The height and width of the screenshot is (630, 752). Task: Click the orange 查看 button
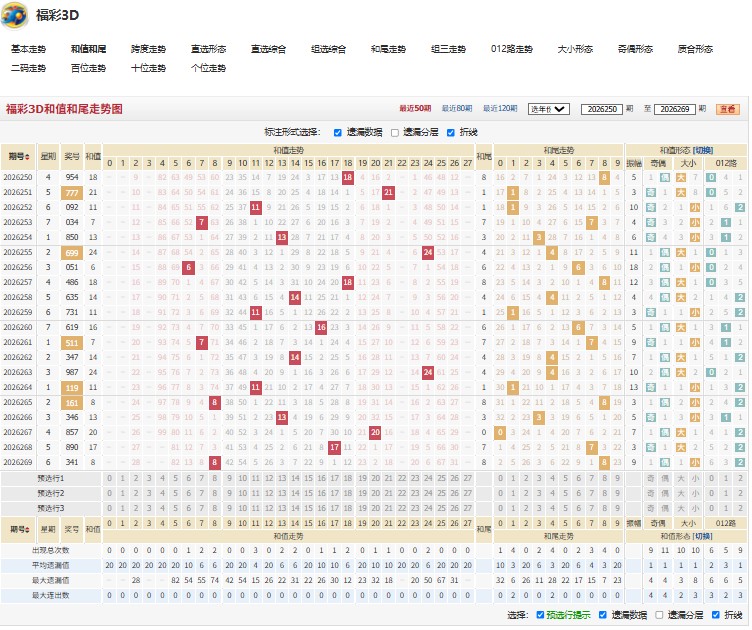728,109
